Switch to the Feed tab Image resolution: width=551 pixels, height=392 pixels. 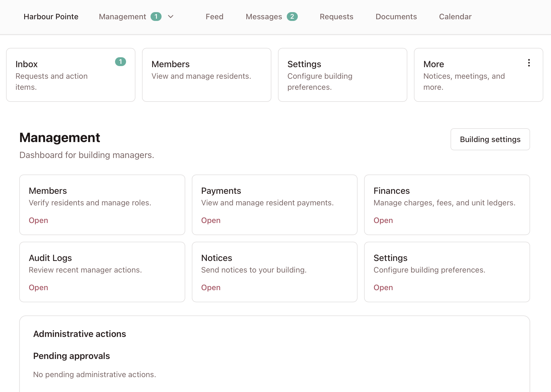click(x=214, y=17)
